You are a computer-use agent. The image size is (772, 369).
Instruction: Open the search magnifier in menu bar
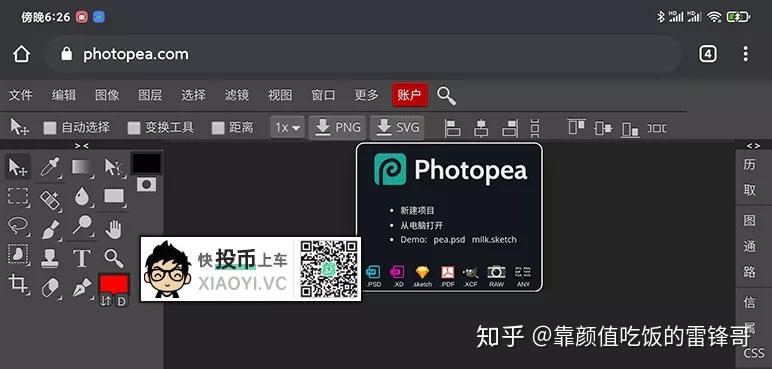point(446,96)
